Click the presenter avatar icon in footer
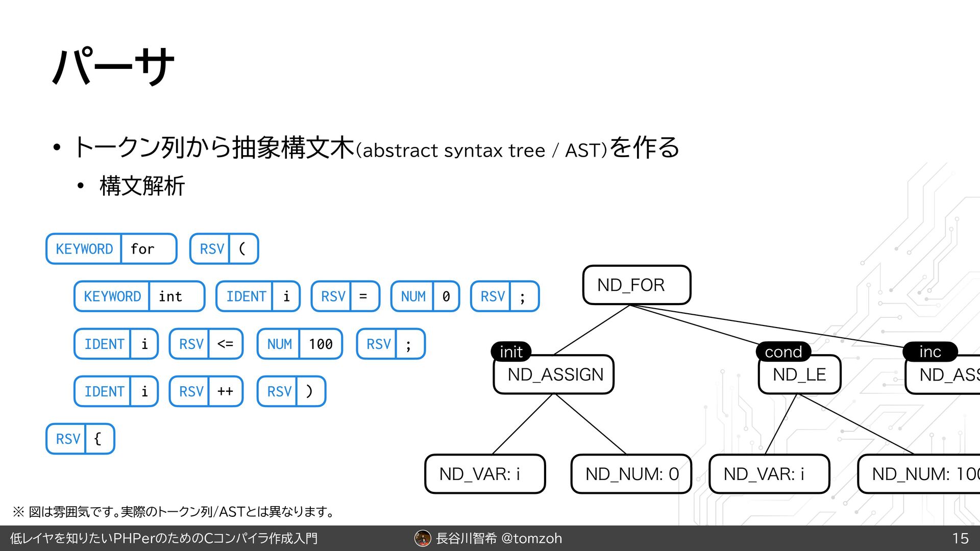980x551 pixels. (423, 538)
